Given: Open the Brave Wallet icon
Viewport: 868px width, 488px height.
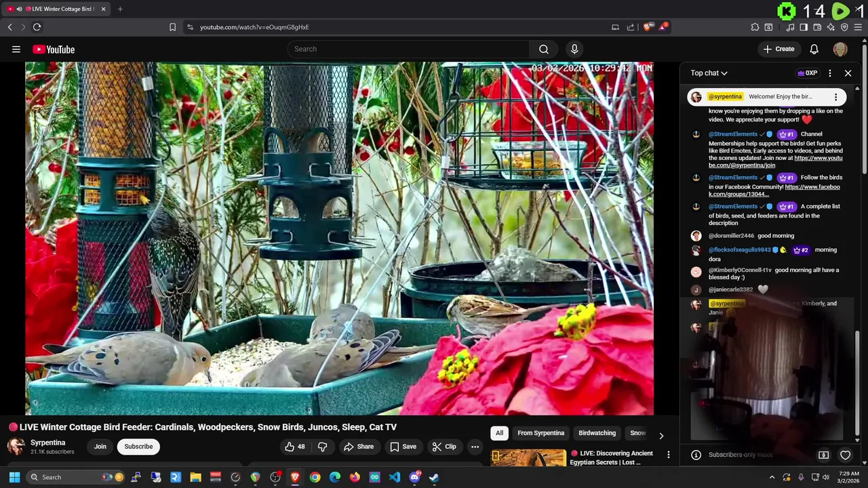Looking at the screenshot, I should point(817,27).
